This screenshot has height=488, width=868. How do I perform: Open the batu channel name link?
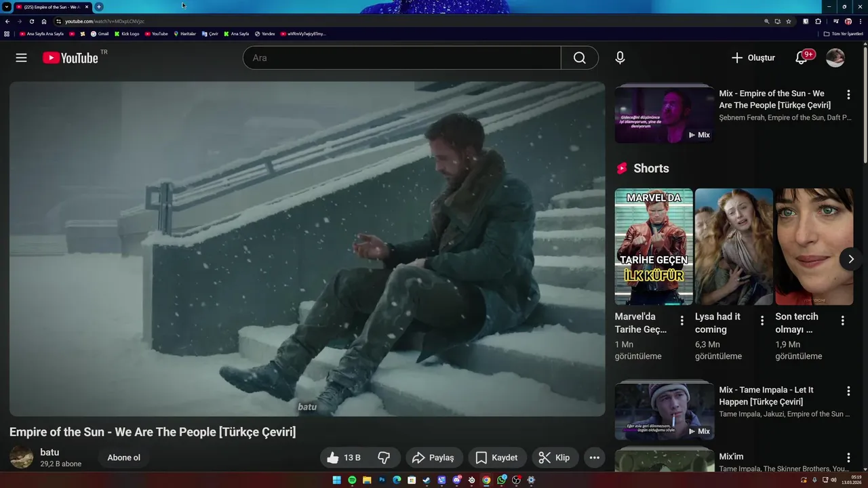50,452
